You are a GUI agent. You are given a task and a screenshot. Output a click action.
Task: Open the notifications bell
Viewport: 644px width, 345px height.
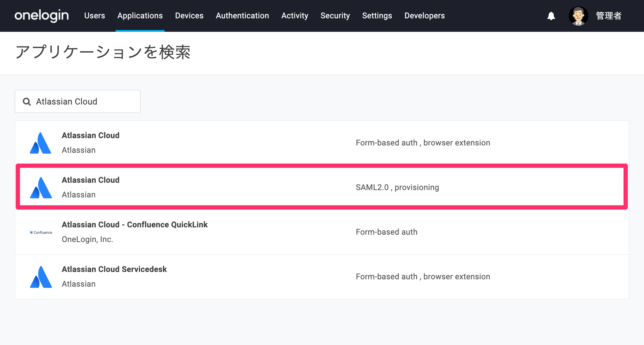(x=551, y=16)
